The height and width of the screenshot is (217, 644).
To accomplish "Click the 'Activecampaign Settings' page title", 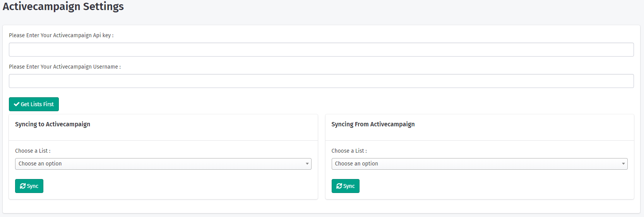I will point(63,7).
